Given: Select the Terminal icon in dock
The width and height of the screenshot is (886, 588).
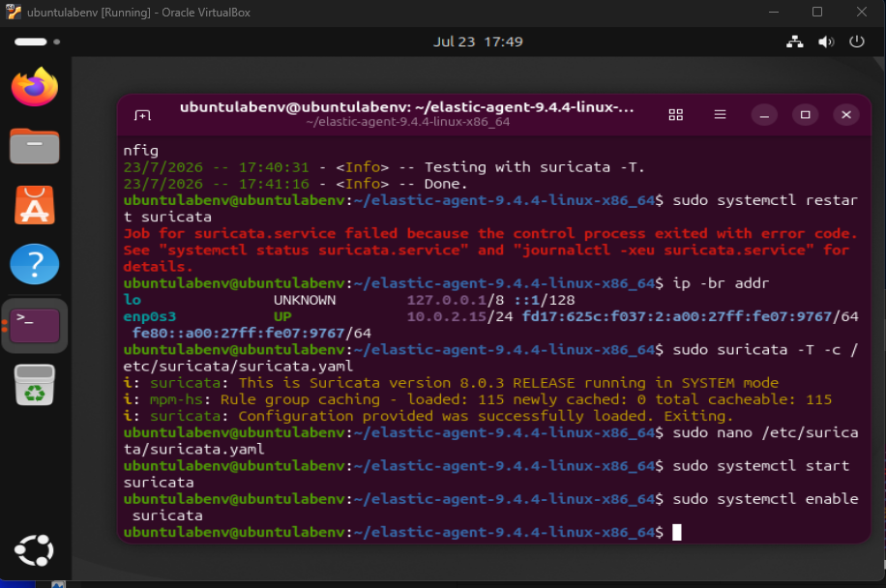Looking at the screenshot, I should click(35, 325).
